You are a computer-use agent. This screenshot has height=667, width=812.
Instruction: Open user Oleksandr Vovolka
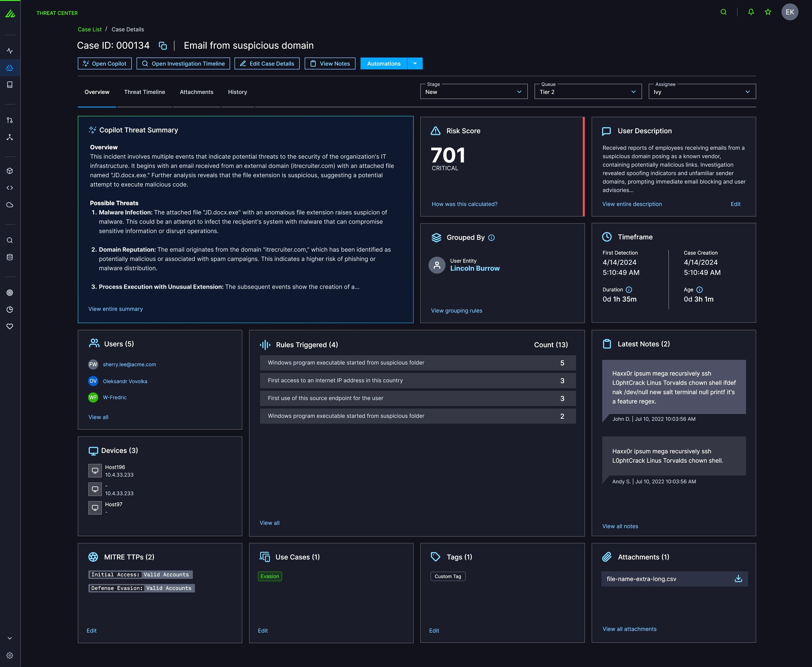pyautogui.click(x=125, y=382)
